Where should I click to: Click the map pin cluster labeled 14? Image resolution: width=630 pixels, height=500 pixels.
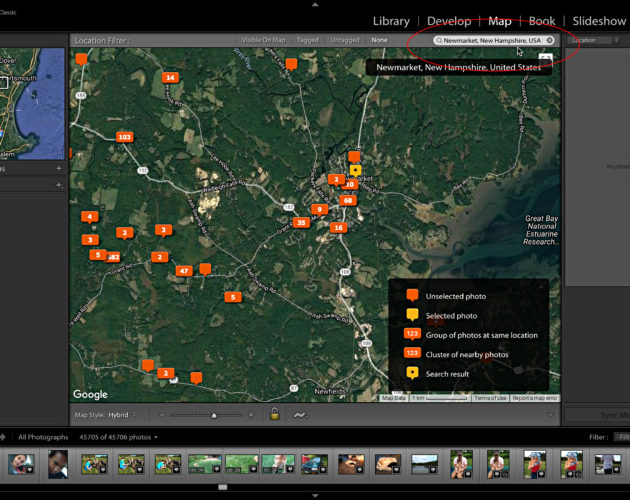[x=170, y=78]
